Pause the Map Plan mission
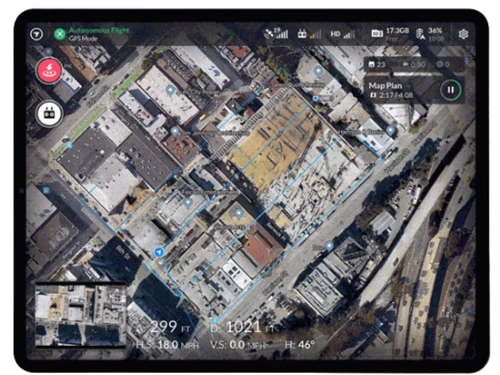500x375 pixels. tap(450, 90)
